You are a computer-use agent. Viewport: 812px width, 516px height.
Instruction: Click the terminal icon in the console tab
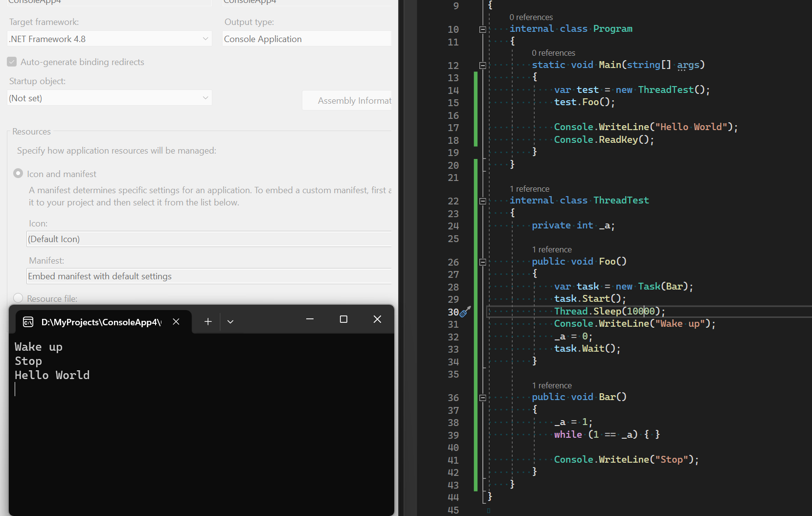28,322
